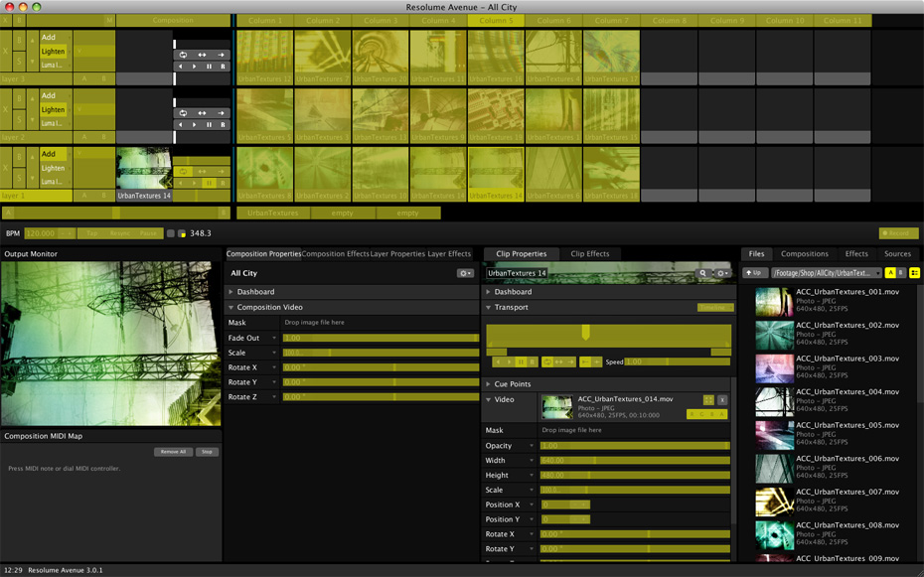Play layer 3 forward

tap(195, 67)
